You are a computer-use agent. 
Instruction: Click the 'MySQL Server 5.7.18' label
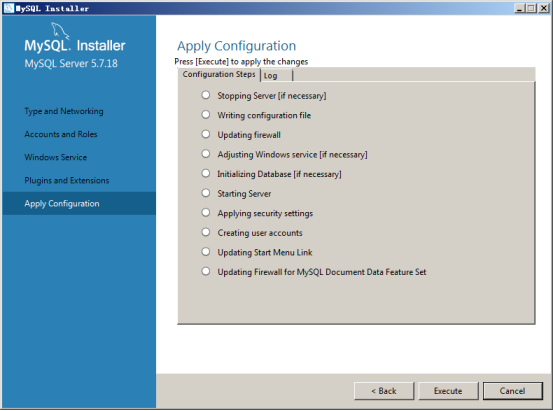(x=71, y=64)
